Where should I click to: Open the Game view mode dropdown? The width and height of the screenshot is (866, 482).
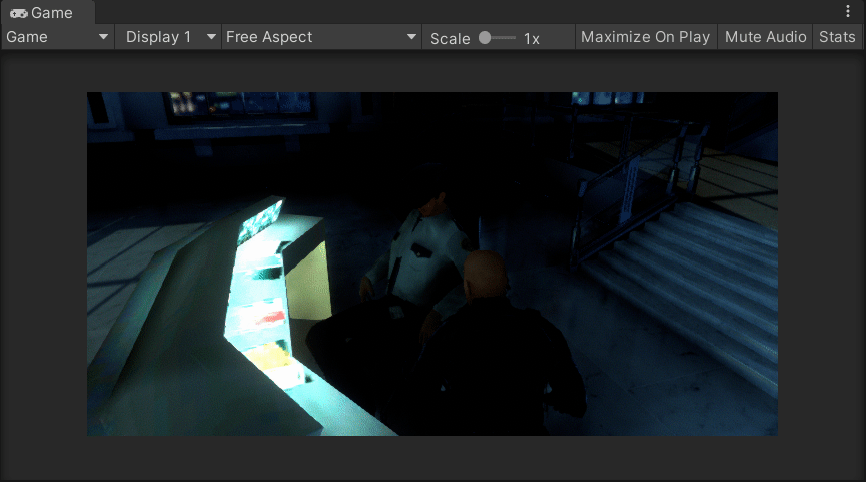click(x=57, y=37)
